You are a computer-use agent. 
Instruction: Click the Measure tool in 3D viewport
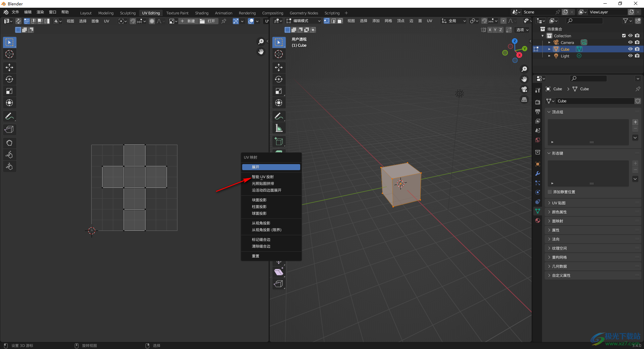[x=279, y=128]
